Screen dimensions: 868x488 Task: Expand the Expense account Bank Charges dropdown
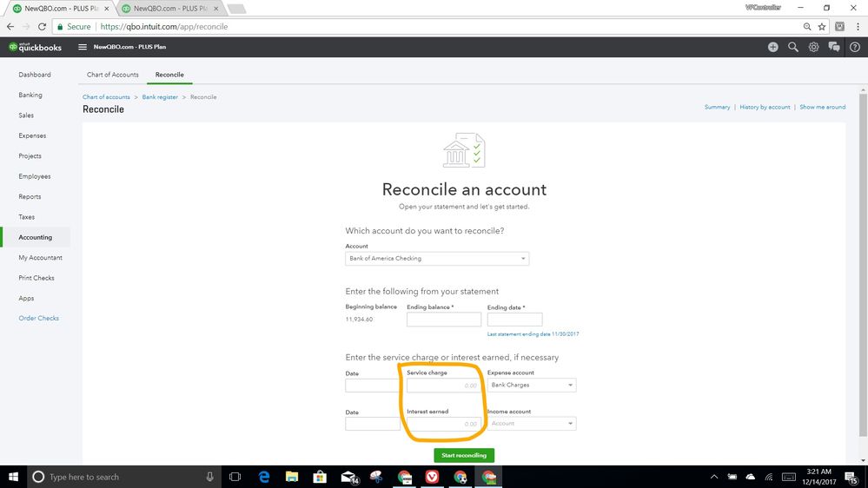532,385
